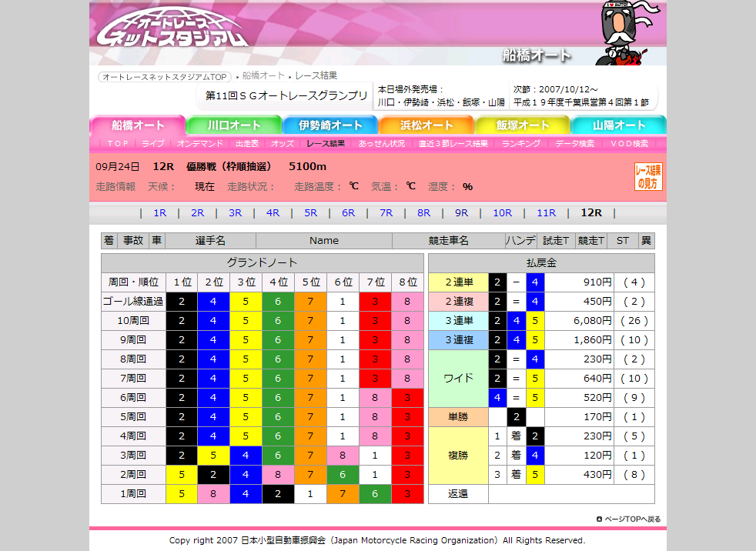Viewport: 756px width, 551px height.
Task: Open the 船橋オート breadcrumb link
Action: 263,75
